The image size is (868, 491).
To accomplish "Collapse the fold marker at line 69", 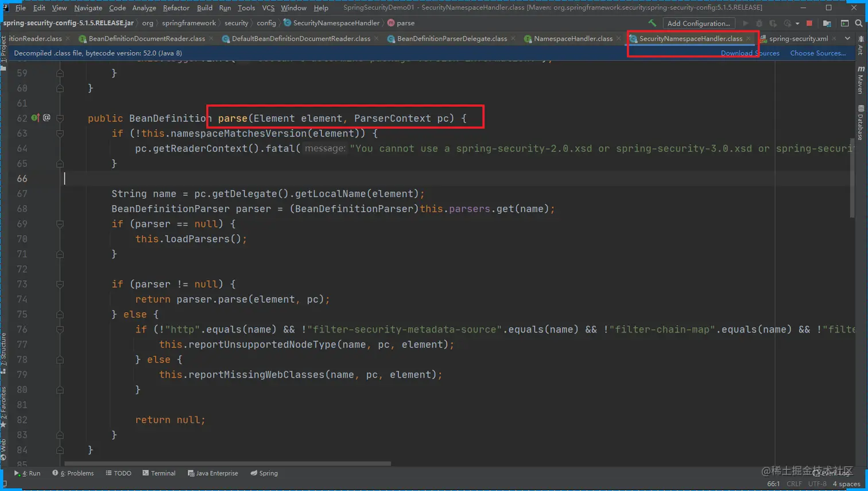I will (x=60, y=224).
